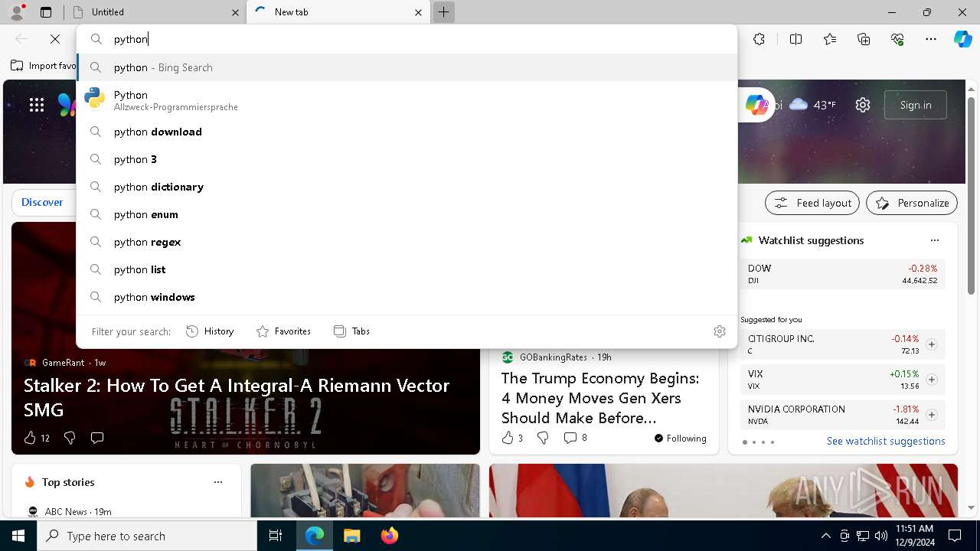The image size is (980, 551).
Task: Select python 3 suggestion
Action: pos(407,159)
